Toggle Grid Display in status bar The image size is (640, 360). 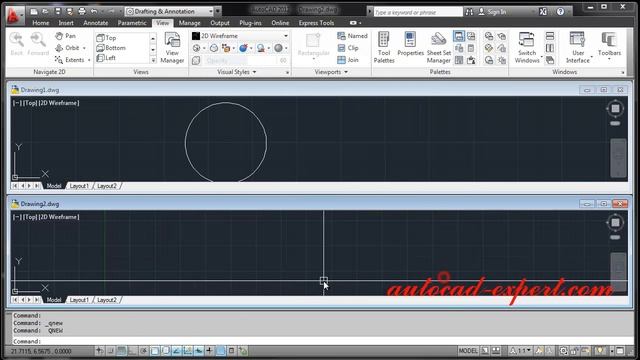pos(121,351)
